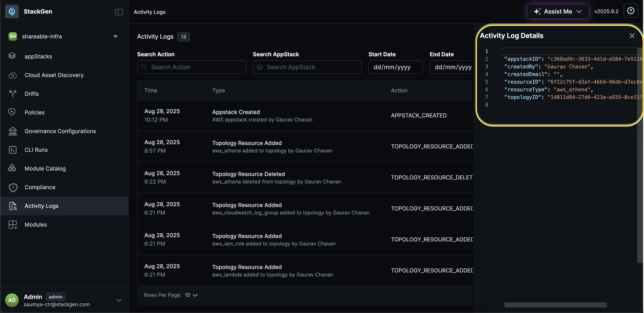Click the horizontal scrollbar in details panel
This screenshot has height=313, width=644.
coord(556,305)
